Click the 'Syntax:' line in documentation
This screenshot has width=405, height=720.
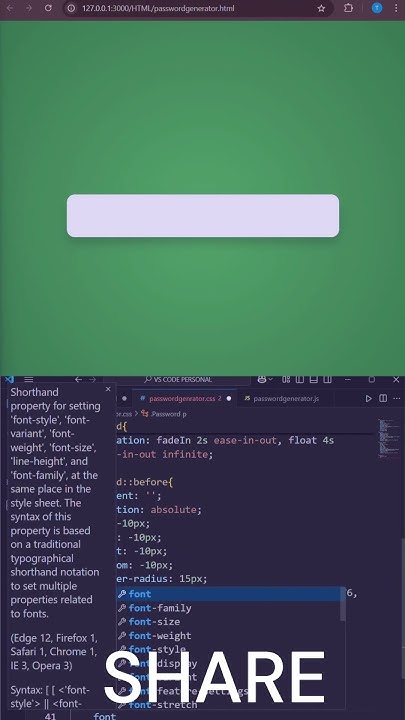(x=50, y=690)
